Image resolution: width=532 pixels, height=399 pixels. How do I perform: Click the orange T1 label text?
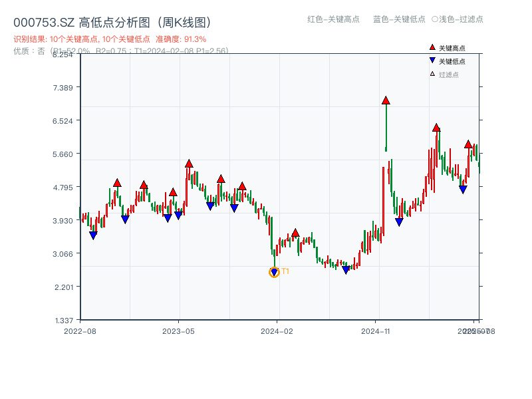[x=285, y=271]
